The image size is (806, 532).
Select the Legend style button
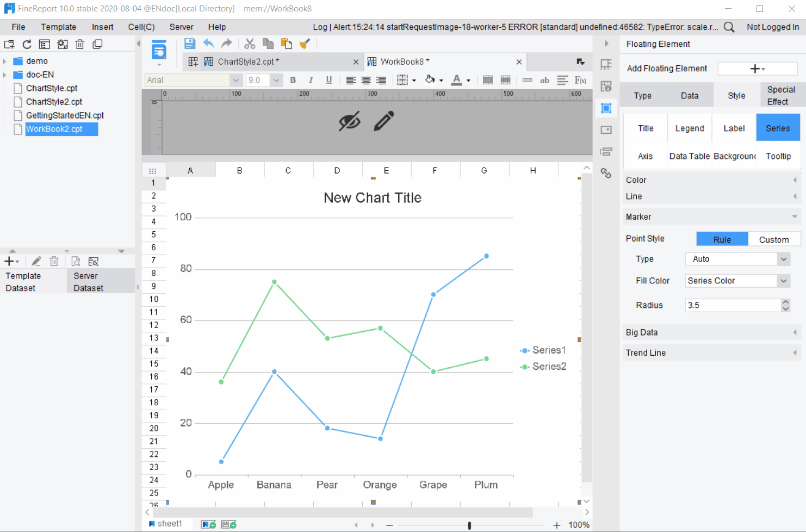pyautogui.click(x=690, y=128)
